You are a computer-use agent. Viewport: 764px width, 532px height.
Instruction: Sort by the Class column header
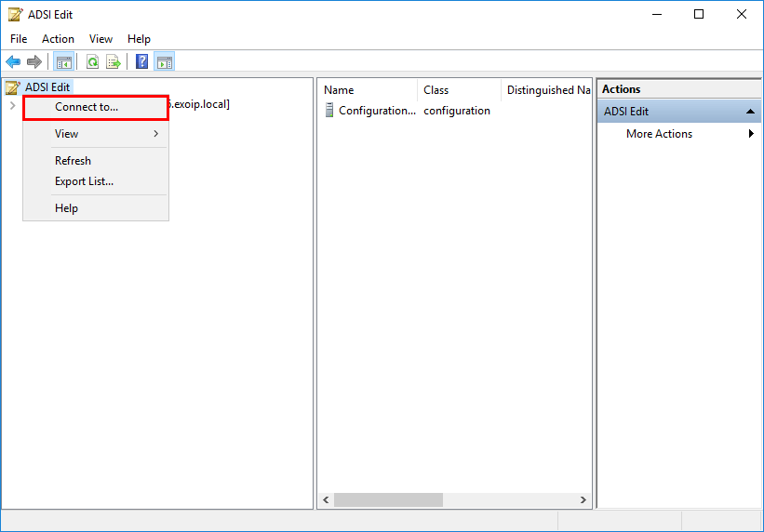point(459,90)
